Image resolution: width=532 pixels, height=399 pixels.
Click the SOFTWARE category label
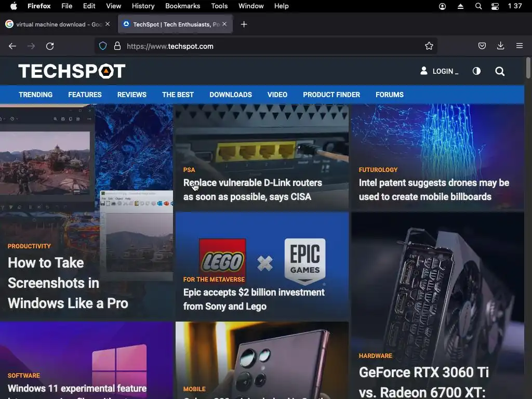tap(24, 375)
